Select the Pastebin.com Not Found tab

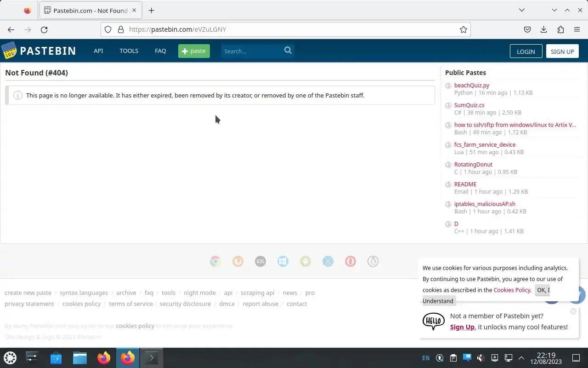(90, 10)
